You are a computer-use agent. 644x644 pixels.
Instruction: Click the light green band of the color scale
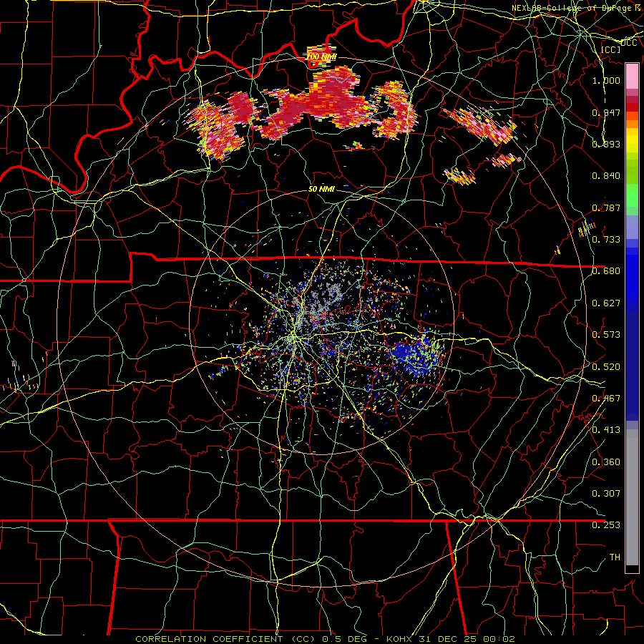click(632, 195)
